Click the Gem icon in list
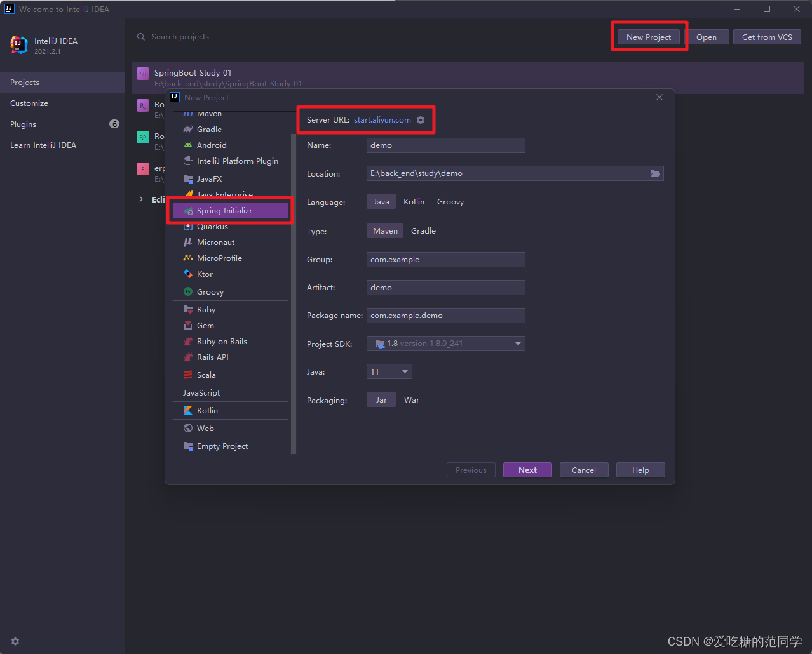Viewport: 812px width, 654px height. point(188,326)
